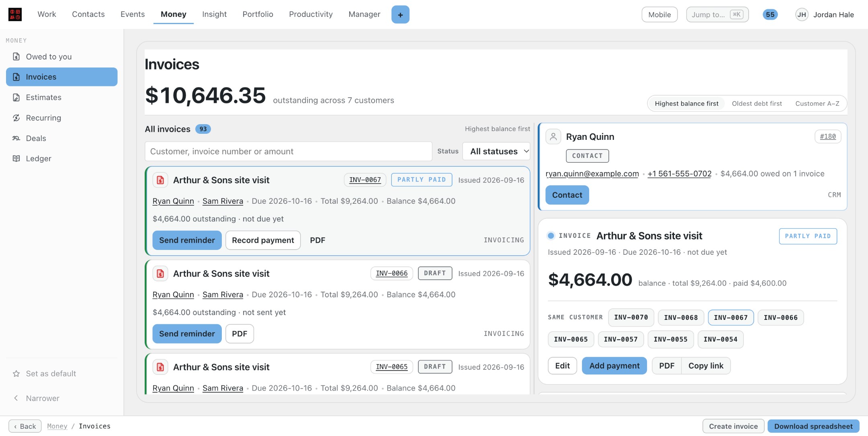Open the Contacts tab

[x=88, y=14]
